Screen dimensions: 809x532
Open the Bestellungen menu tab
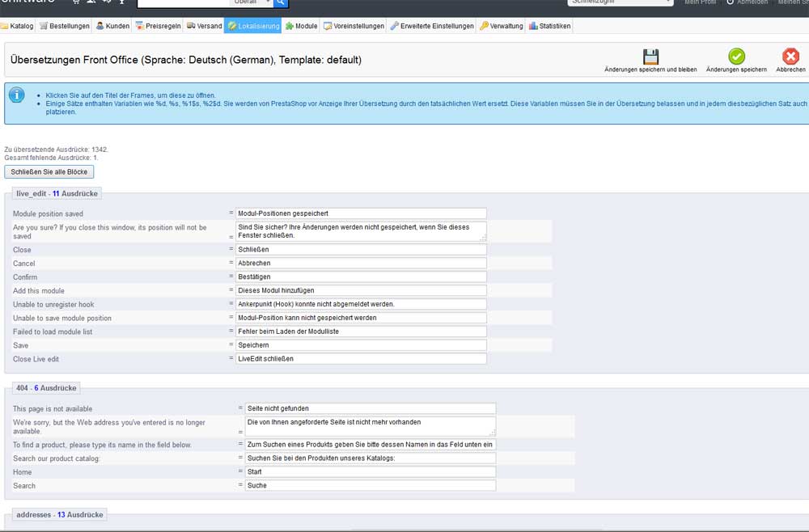65,26
